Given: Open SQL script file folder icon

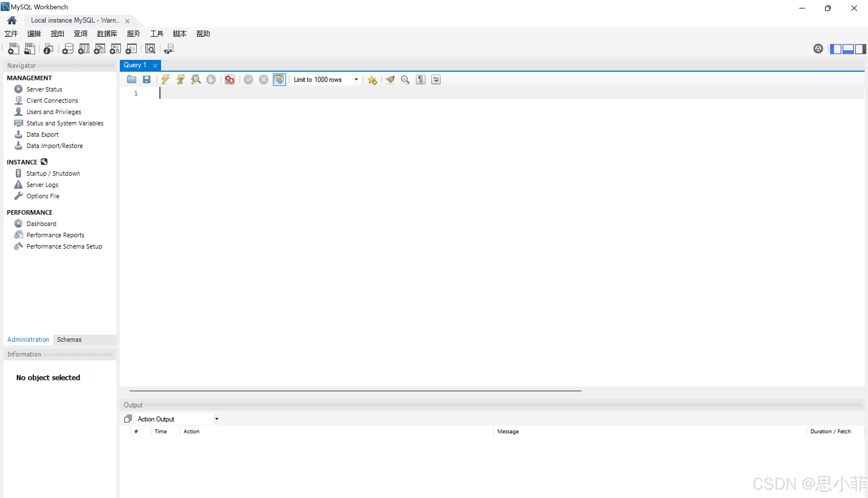Looking at the screenshot, I should 131,80.
